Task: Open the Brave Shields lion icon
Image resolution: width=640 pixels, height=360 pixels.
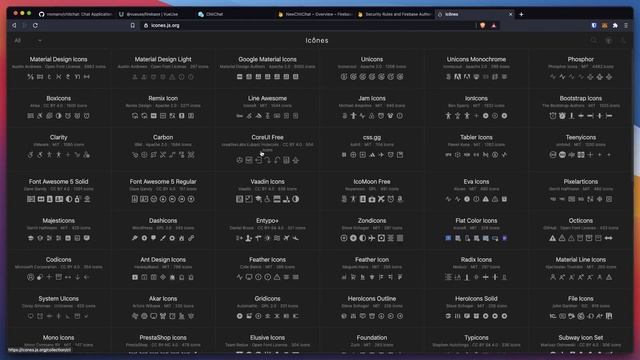Action: pyautogui.click(x=483, y=25)
